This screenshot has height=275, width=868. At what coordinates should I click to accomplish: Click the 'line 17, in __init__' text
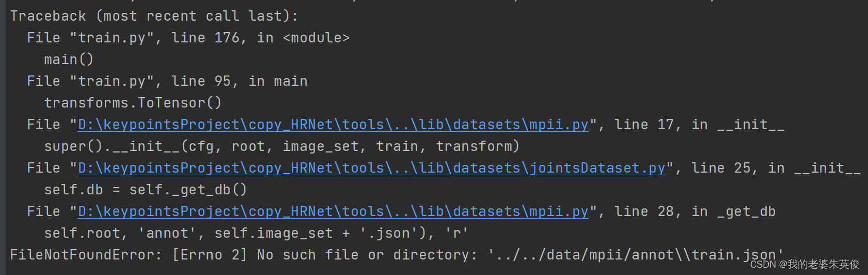pos(699,125)
